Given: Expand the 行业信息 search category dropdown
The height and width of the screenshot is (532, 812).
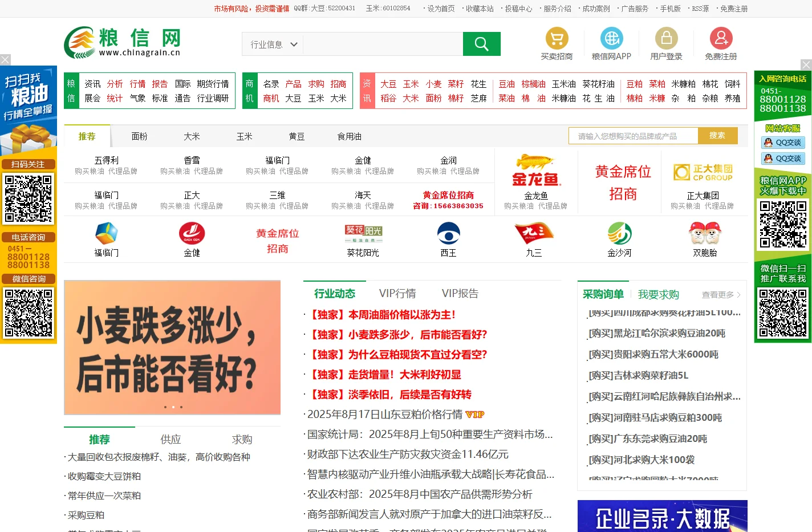Looking at the screenshot, I should click(274, 44).
